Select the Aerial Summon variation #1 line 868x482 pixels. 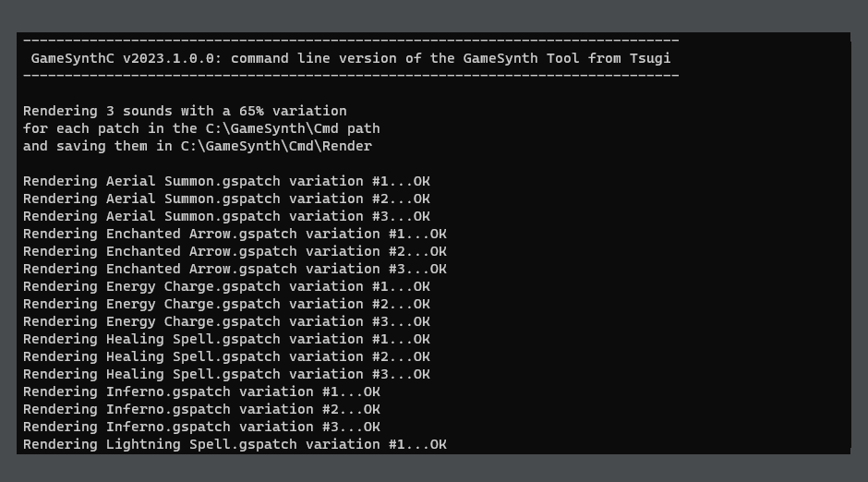[x=226, y=181]
